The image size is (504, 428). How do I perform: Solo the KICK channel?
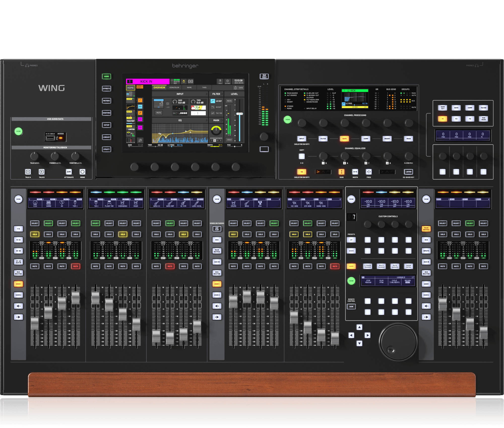coord(35,234)
